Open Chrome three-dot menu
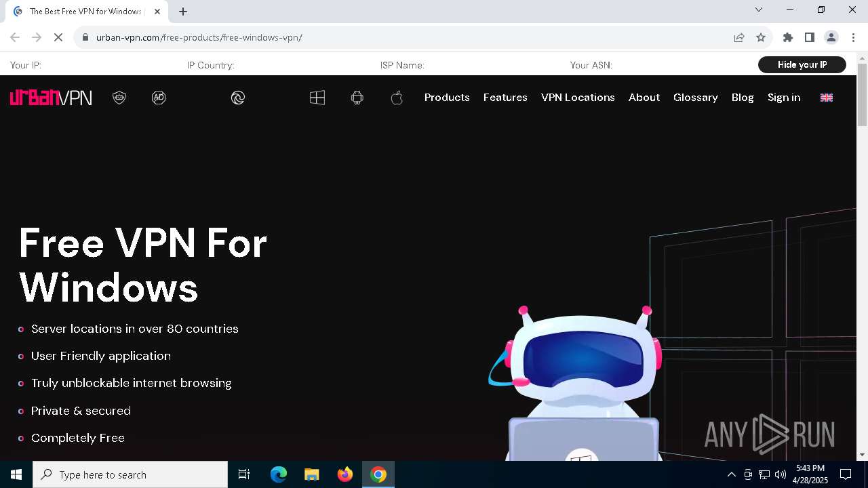This screenshot has height=488, width=868. click(853, 37)
